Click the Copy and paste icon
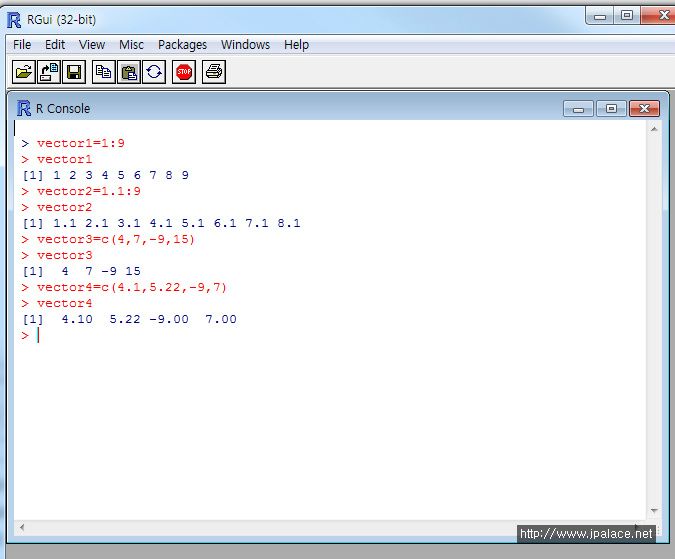The width and height of the screenshot is (675, 559). tap(154, 72)
